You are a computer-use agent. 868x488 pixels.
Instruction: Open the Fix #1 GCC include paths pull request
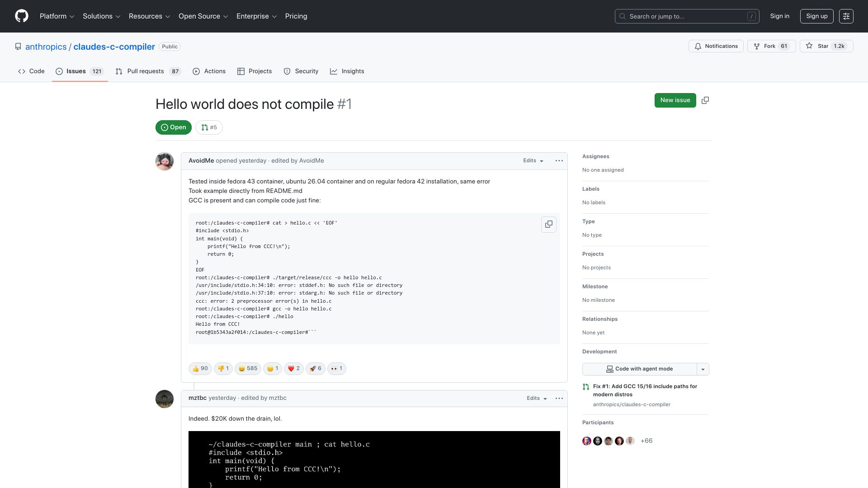(645, 390)
